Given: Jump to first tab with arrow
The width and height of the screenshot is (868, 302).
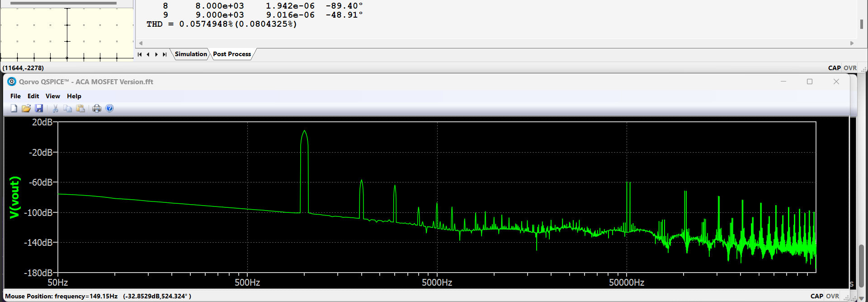Looking at the screenshot, I should point(140,54).
